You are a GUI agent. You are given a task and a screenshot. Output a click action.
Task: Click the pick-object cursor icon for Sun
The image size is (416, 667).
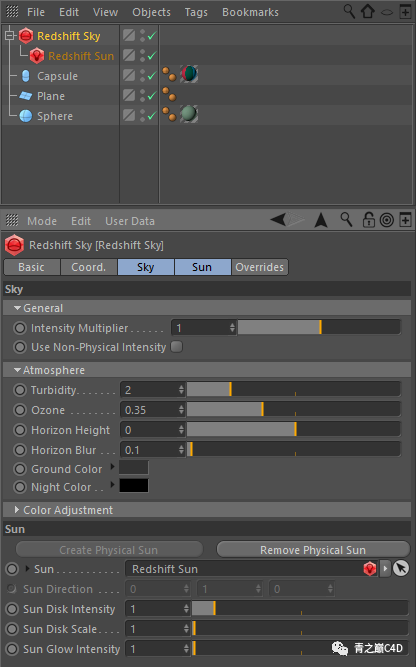[x=401, y=568]
